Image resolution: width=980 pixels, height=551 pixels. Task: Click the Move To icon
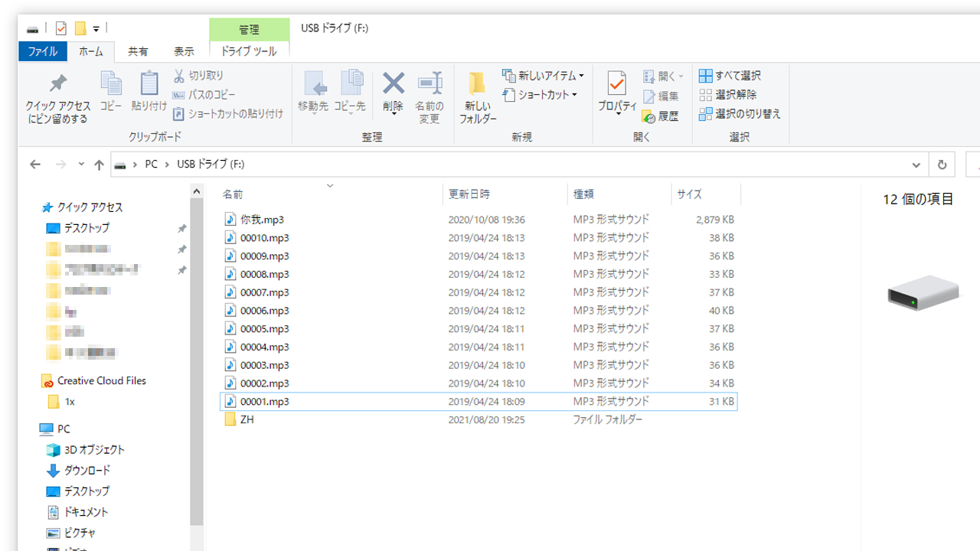click(x=313, y=84)
